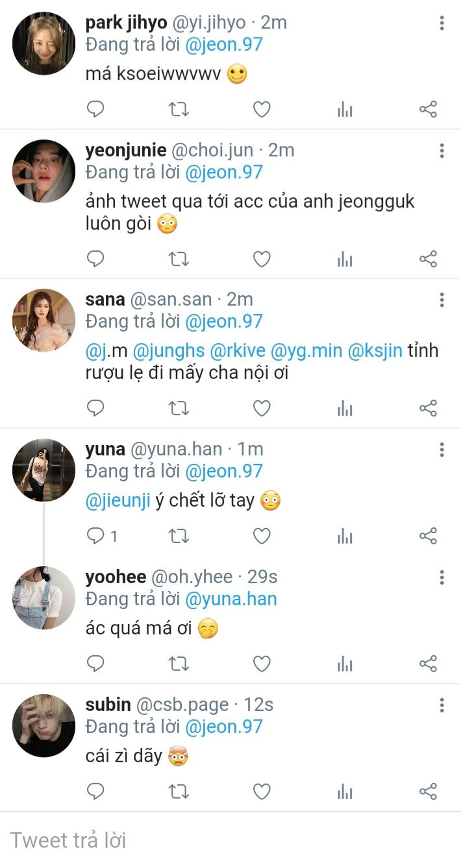The width and height of the screenshot is (461, 868).
Task: Expand three-dot menu on subin's tweet
Action: [x=442, y=705]
